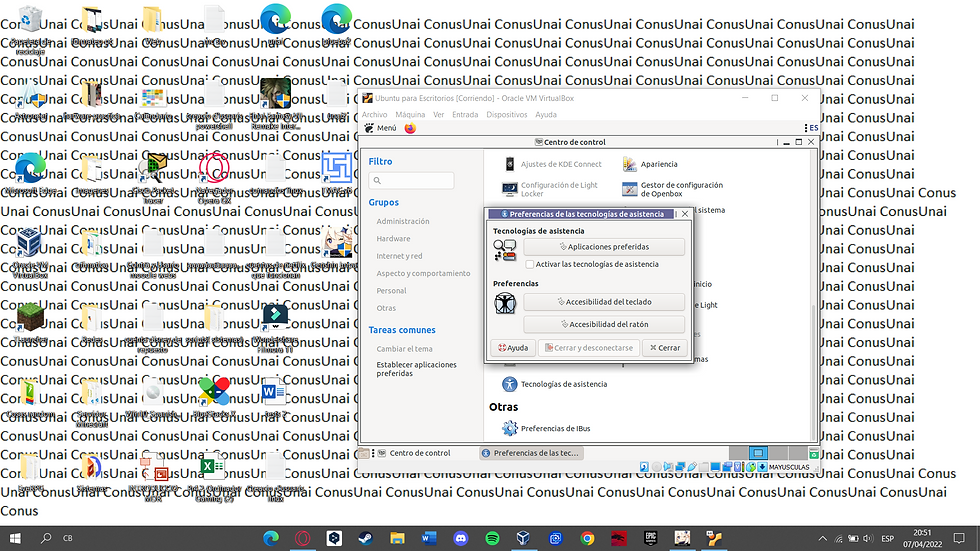Viewport: 980px width, 551px height.
Task: Open Tecnologías de asistencia accessibility icon
Action: point(510,384)
